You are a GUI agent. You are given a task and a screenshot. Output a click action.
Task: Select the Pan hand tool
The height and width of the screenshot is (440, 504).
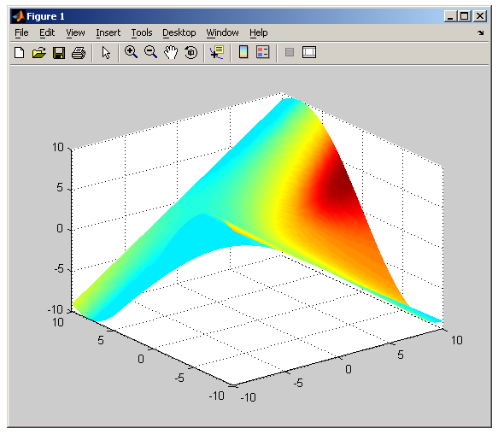[171, 52]
